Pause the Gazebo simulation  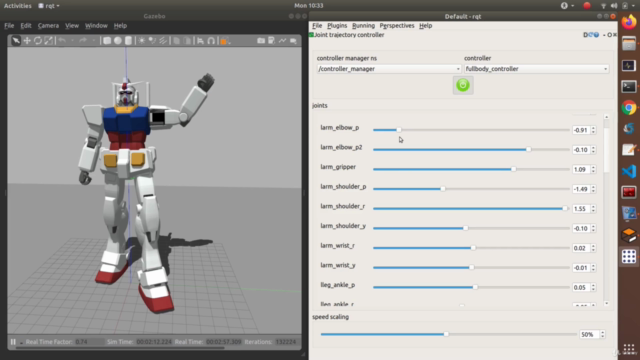pyautogui.click(x=13, y=342)
